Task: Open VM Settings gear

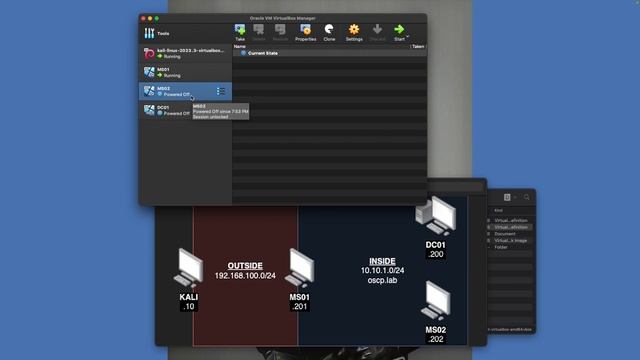Action: point(354,33)
